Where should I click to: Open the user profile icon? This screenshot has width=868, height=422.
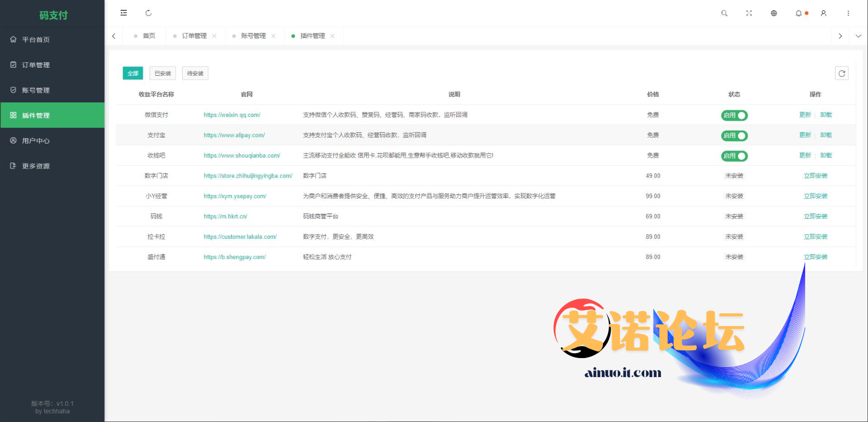click(x=824, y=13)
